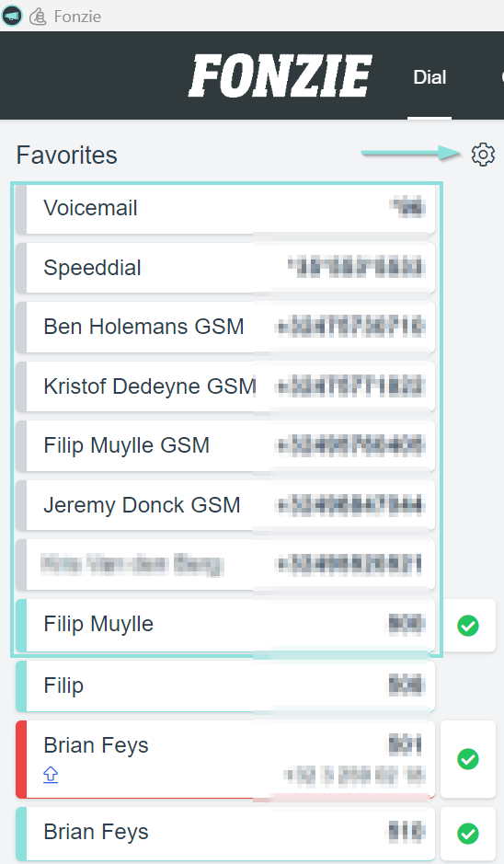Click green check beside red Brian Feys
Screen dimensions: 504x864
468,759
